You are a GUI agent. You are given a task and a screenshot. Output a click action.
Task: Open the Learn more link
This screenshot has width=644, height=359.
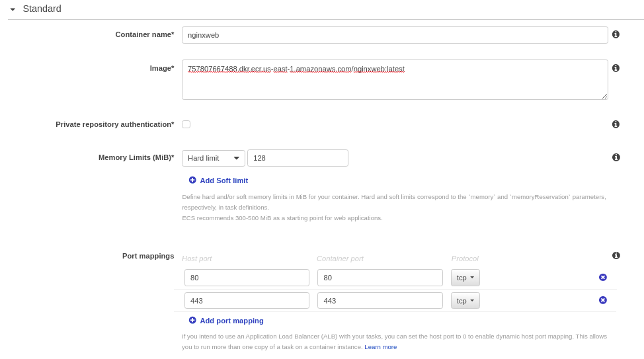click(x=380, y=347)
